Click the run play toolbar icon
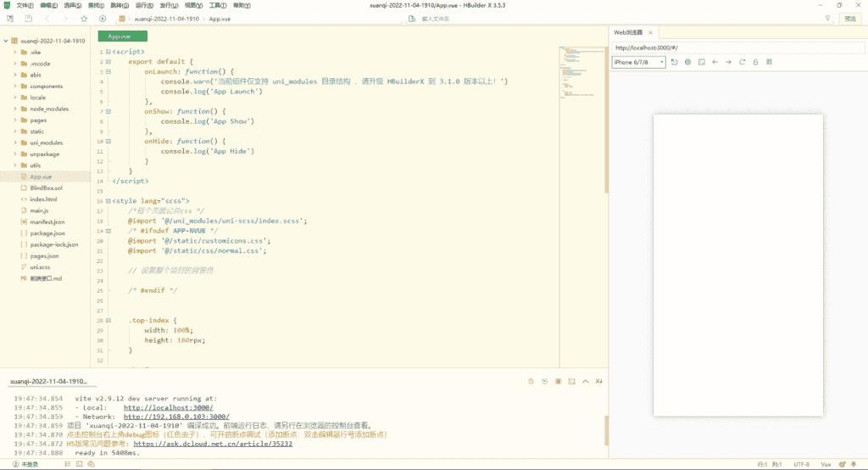The height and width of the screenshot is (470, 868). coord(103,19)
